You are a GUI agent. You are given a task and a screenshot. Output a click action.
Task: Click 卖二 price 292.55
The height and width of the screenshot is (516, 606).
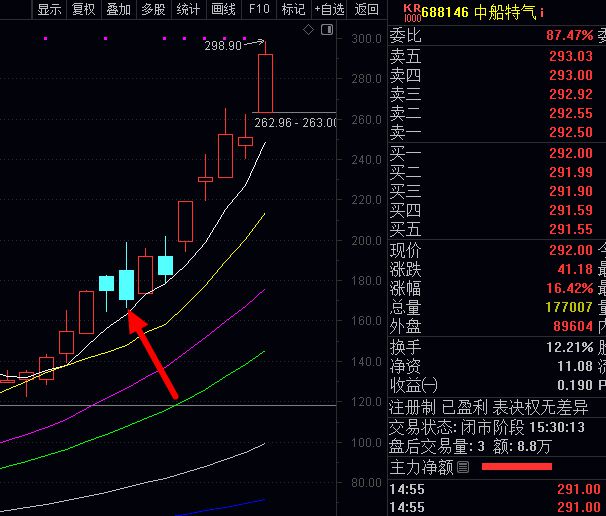click(571, 113)
